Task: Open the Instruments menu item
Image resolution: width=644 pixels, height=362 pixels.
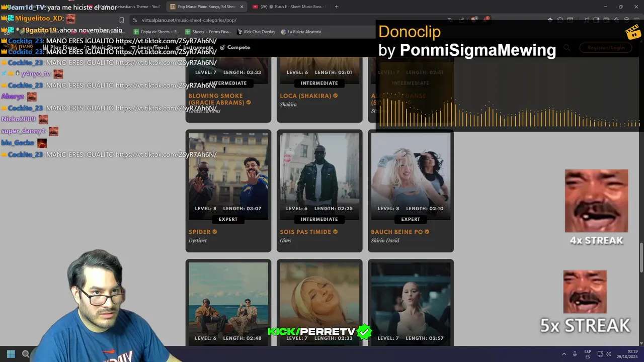Action: point(194,47)
